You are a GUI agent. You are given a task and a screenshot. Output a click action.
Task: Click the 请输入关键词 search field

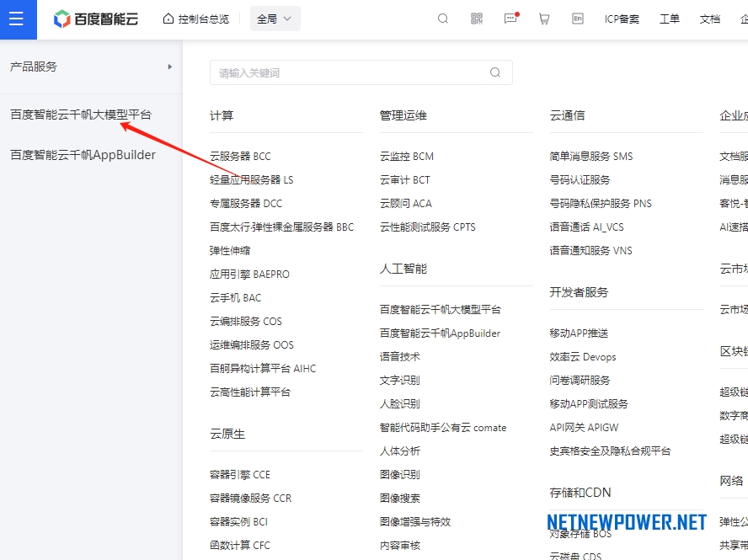[361, 72]
